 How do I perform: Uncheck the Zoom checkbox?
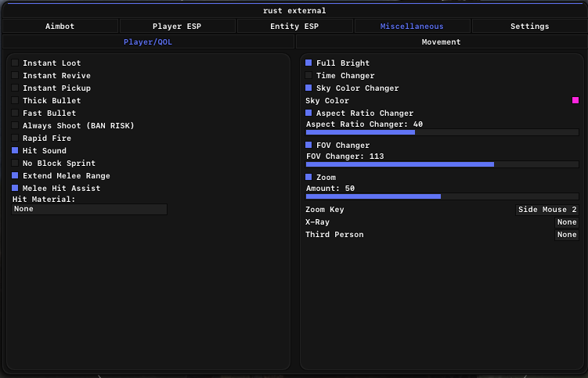(x=308, y=177)
